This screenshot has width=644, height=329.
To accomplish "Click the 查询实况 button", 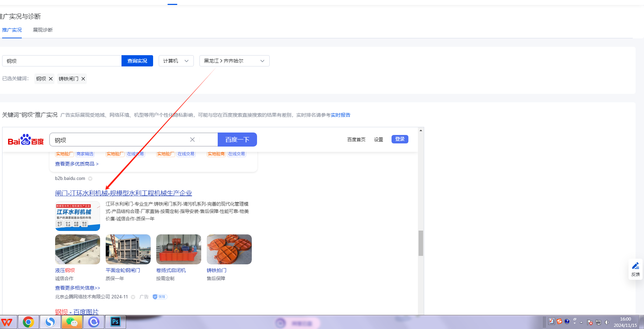I will (x=137, y=61).
